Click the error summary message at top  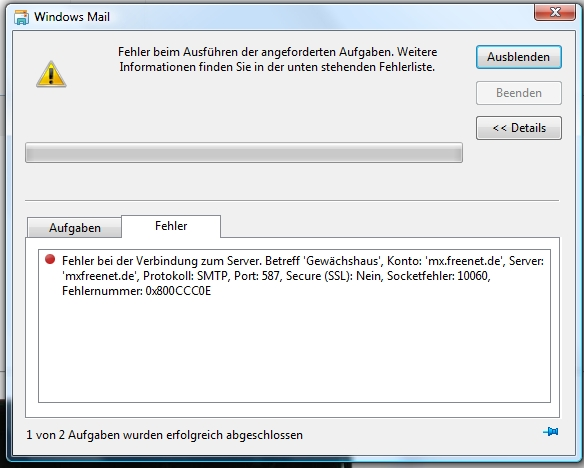pyautogui.click(x=277, y=59)
